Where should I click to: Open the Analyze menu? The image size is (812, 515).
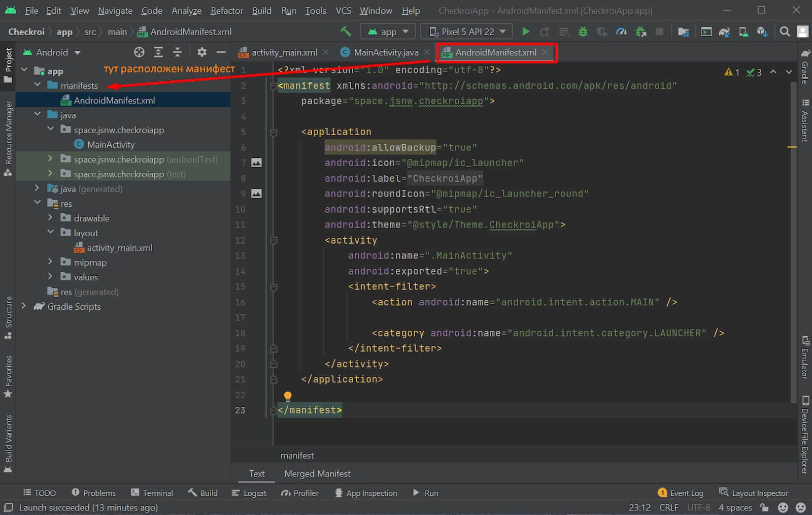[186, 10]
